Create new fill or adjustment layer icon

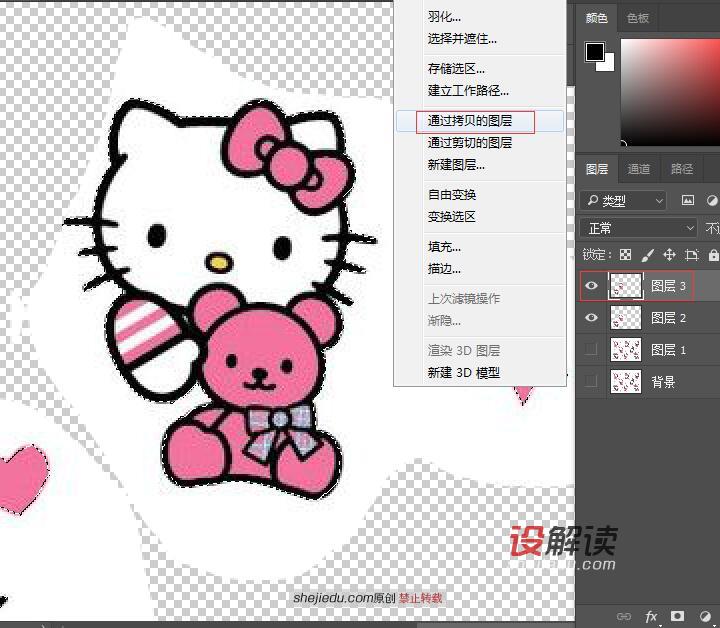pyautogui.click(x=706, y=616)
